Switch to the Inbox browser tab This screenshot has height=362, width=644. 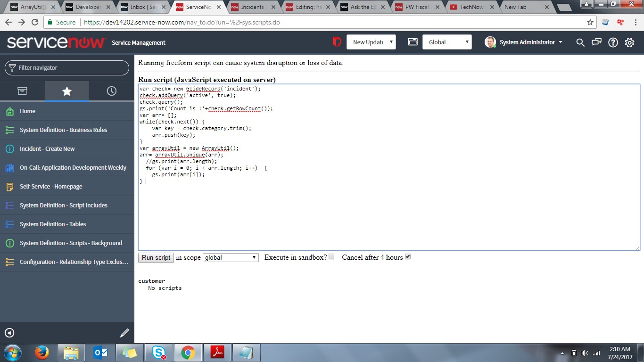click(143, 7)
